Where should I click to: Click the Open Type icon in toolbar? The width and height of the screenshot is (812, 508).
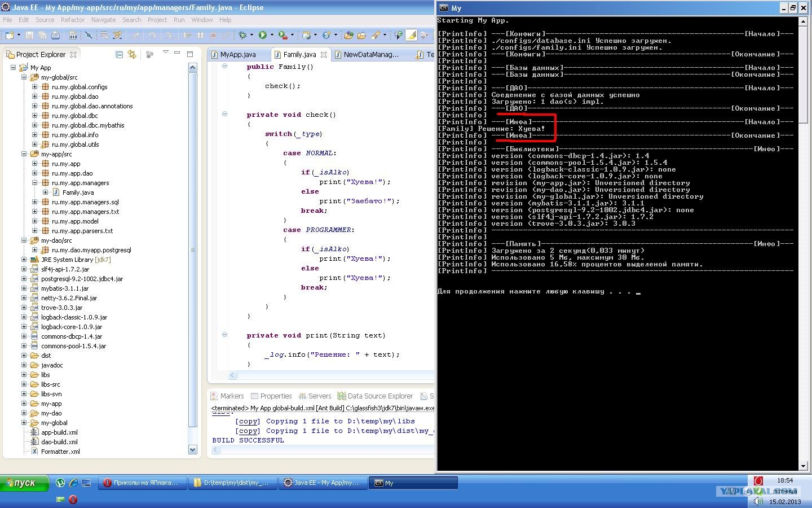coord(348,35)
